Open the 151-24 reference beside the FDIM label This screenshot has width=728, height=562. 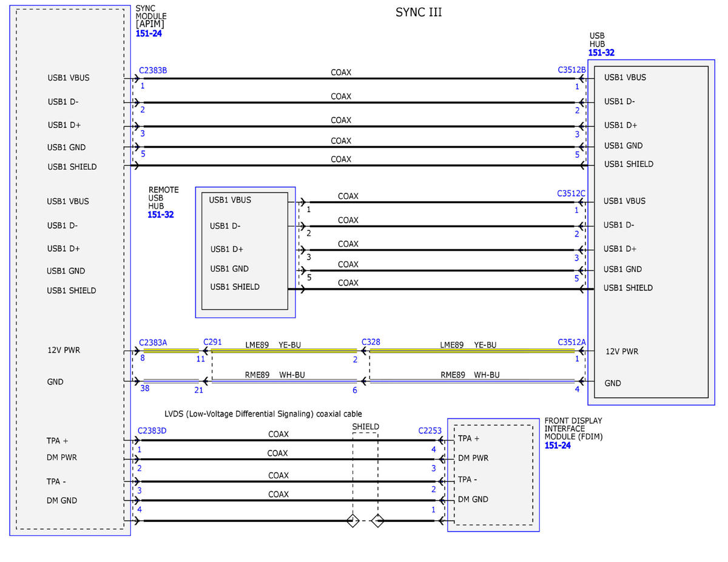point(558,445)
